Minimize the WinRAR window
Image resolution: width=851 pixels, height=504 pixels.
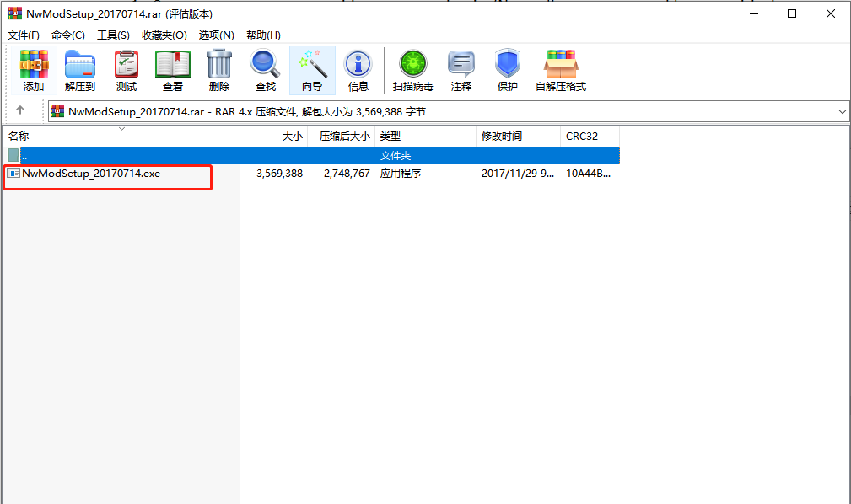pos(754,13)
